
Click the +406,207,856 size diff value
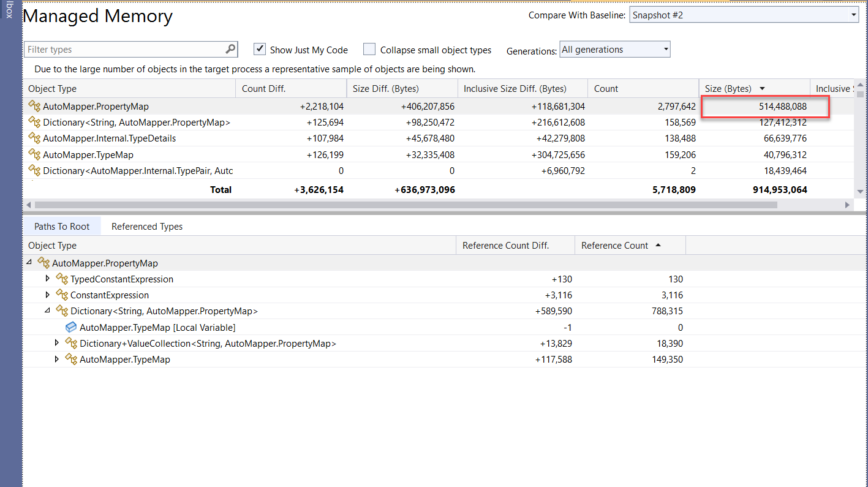[x=428, y=106]
